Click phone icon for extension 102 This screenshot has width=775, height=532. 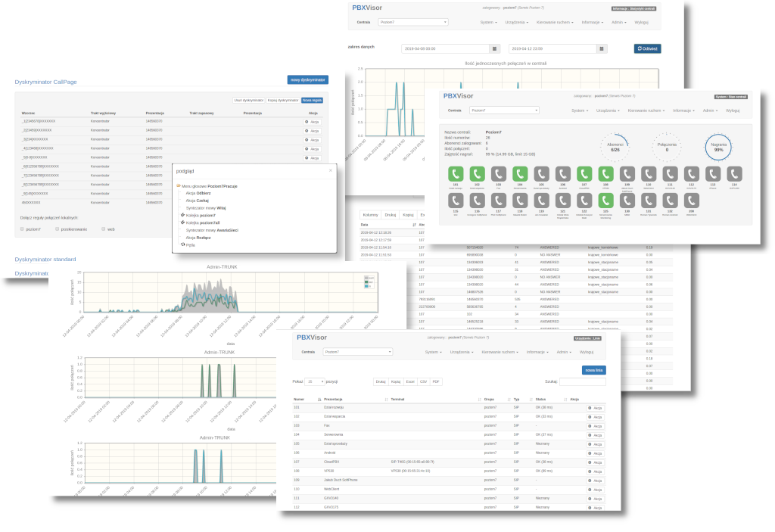click(x=477, y=174)
